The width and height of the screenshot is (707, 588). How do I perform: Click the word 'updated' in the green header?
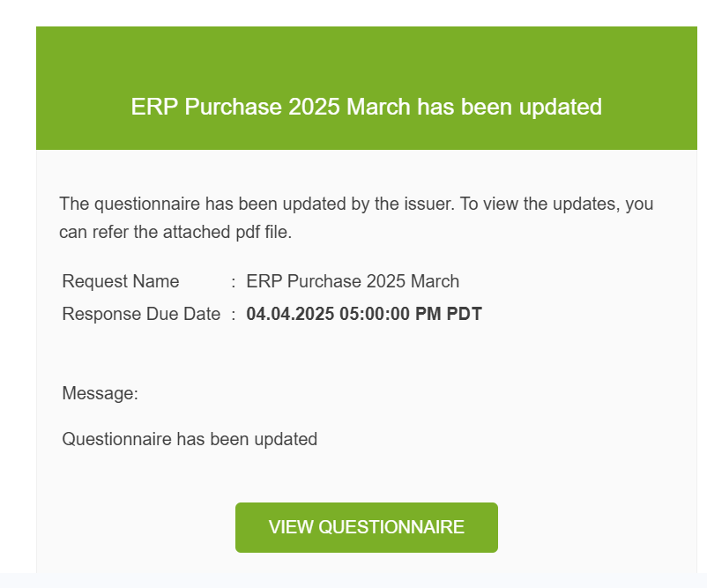point(561,108)
